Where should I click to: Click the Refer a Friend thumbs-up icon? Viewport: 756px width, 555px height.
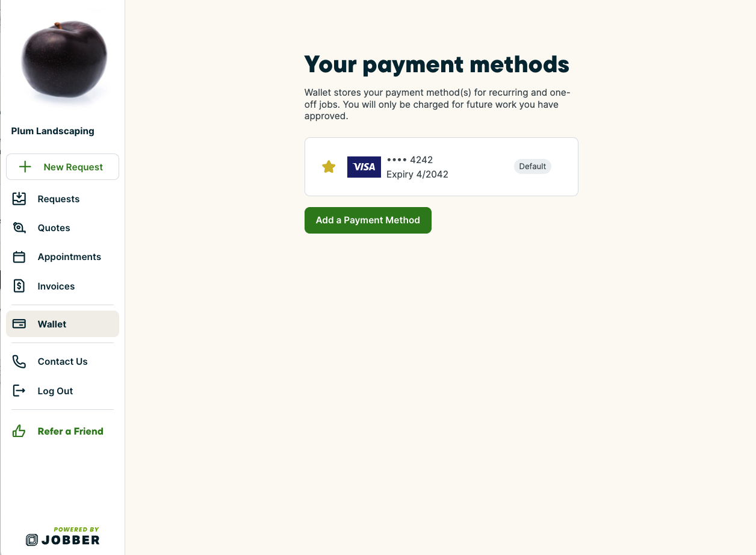coord(19,431)
